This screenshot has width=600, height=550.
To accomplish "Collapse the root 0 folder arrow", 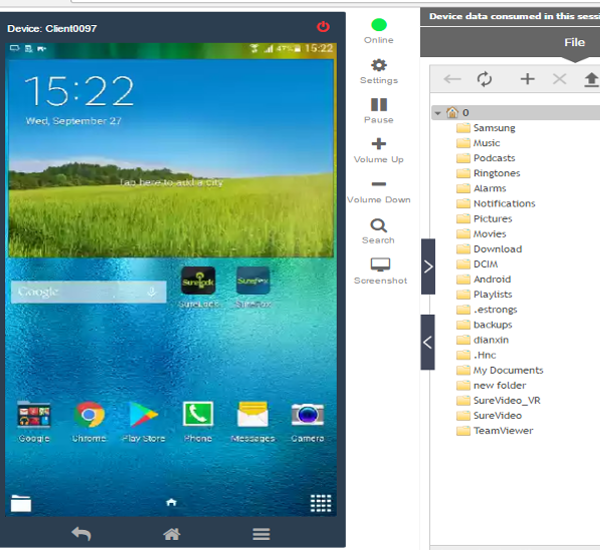I will [x=438, y=113].
